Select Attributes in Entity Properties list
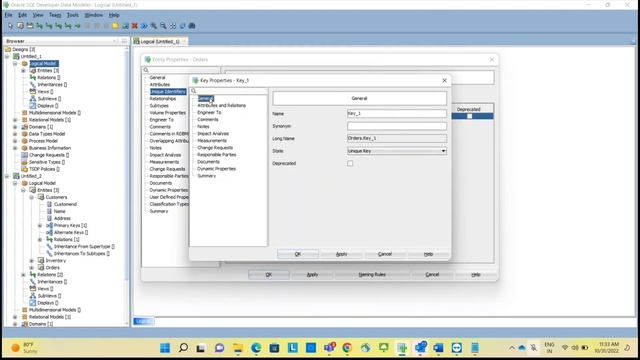The width and height of the screenshot is (640, 360). point(160,84)
